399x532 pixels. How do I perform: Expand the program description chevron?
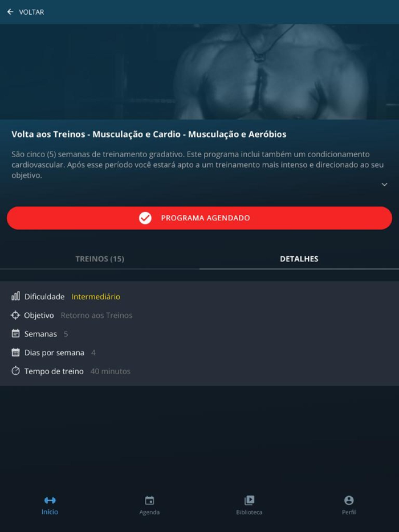point(384,185)
